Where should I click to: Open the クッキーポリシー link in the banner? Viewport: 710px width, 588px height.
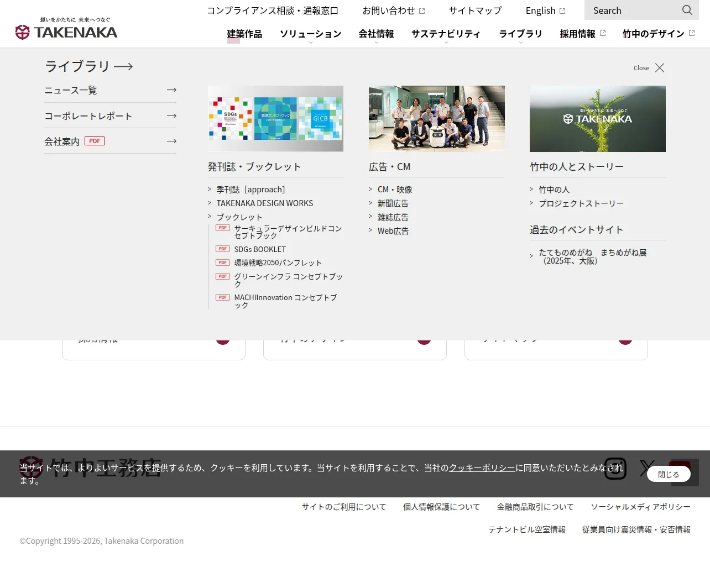482,468
